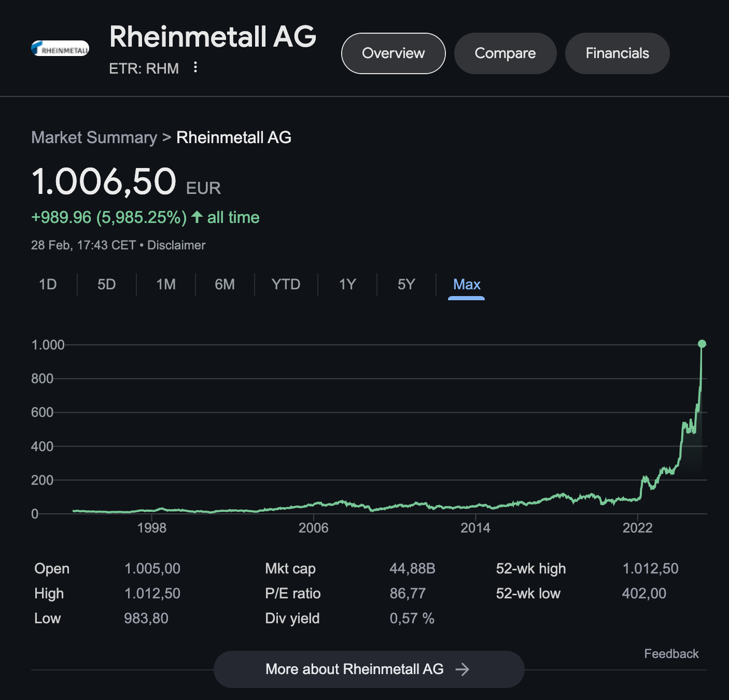This screenshot has height=700, width=729.
Task: Choose the 6M chart period
Action: click(x=225, y=284)
